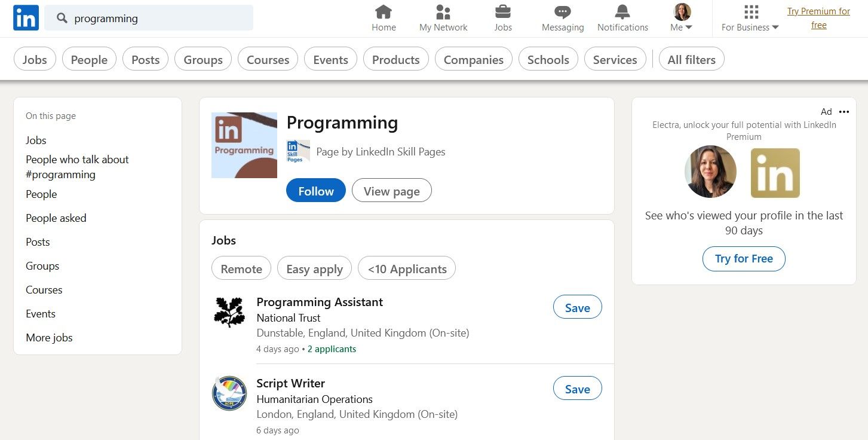Select the My Network icon
This screenshot has height=440, width=868.
click(443, 17)
